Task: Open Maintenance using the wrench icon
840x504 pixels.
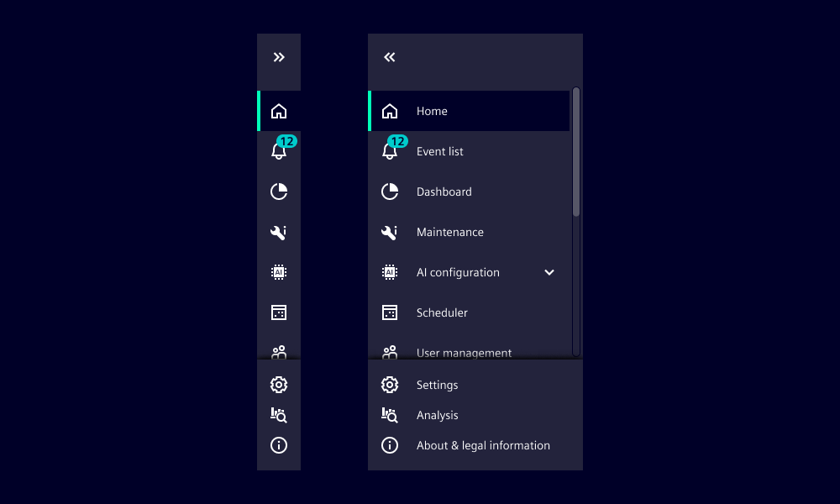Action: [x=279, y=232]
